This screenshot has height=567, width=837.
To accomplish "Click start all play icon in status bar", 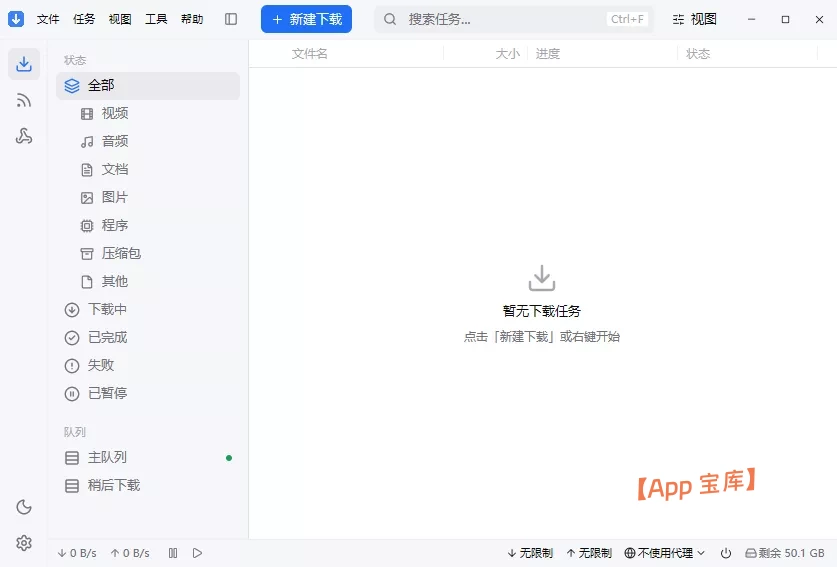I will click(x=198, y=553).
